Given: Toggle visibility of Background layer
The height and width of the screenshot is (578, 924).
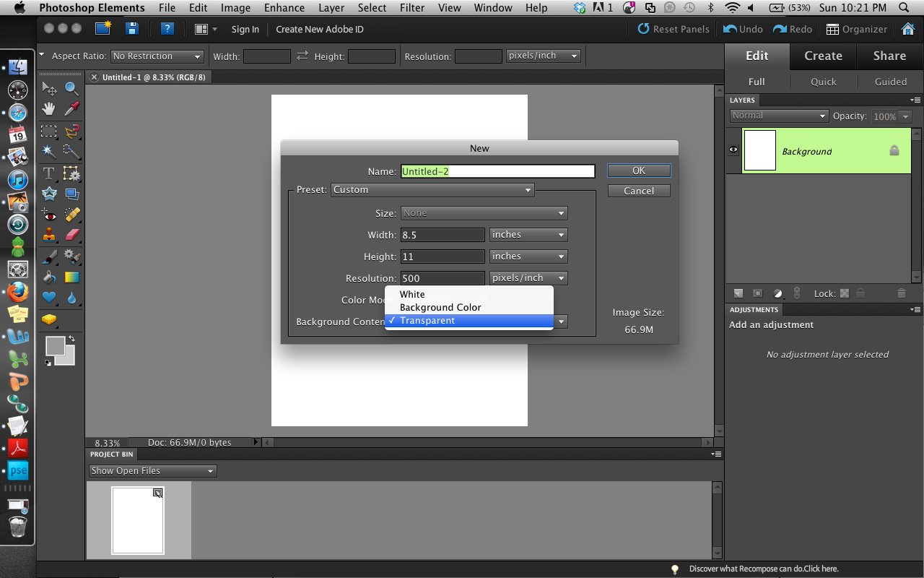Looking at the screenshot, I should point(733,150).
